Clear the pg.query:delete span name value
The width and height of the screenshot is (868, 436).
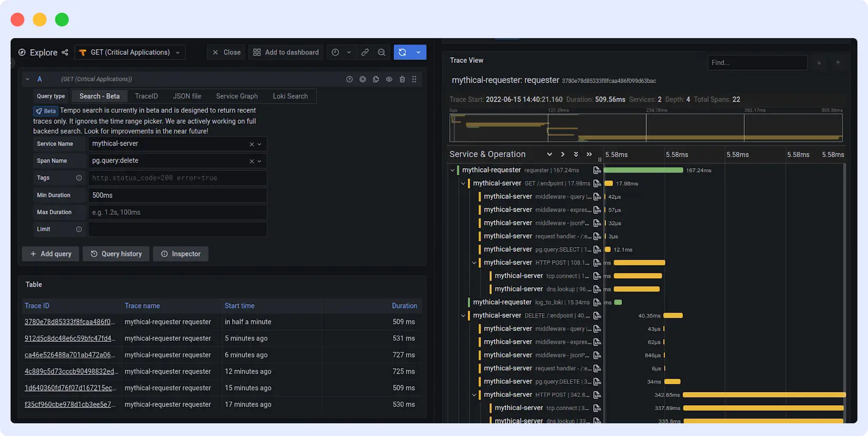click(252, 161)
